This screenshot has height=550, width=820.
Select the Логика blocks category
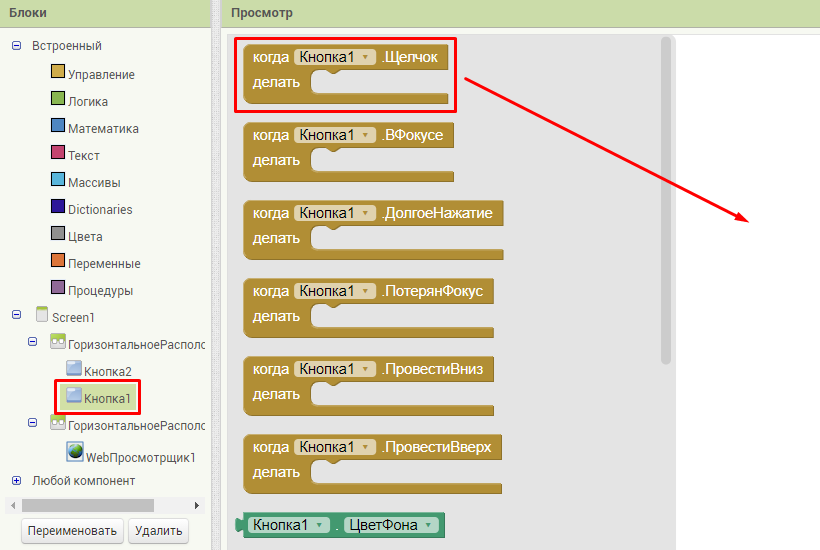pyautogui.click(x=87, y=101)
